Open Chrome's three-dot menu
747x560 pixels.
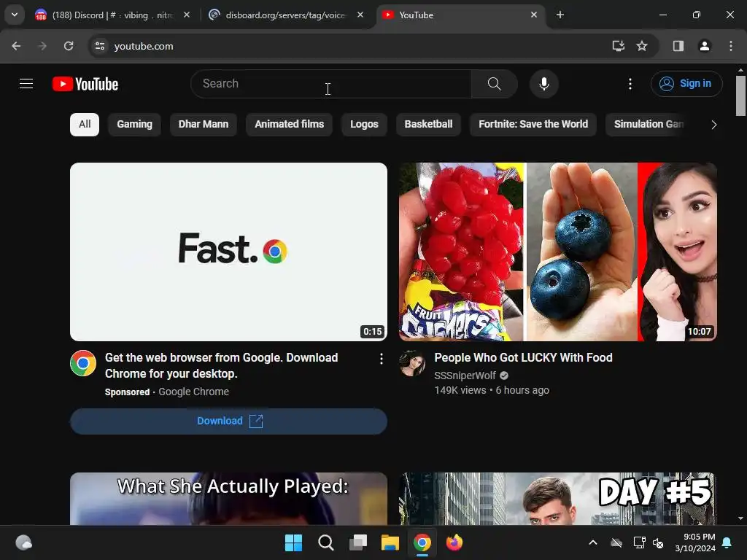coord(731,46)
